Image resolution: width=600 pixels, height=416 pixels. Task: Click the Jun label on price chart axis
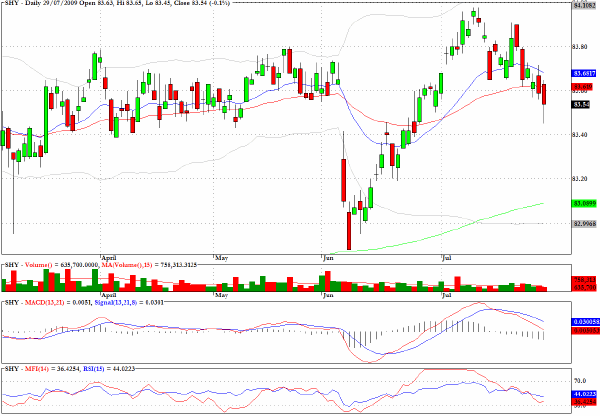coord(328,258)
